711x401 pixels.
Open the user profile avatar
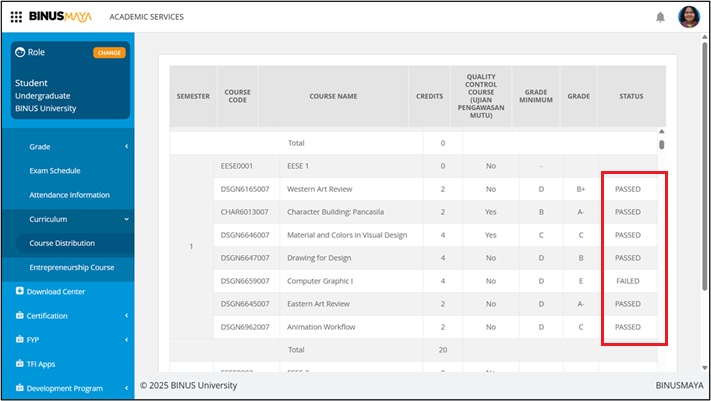pyautogui.click(x=689, y=17)
